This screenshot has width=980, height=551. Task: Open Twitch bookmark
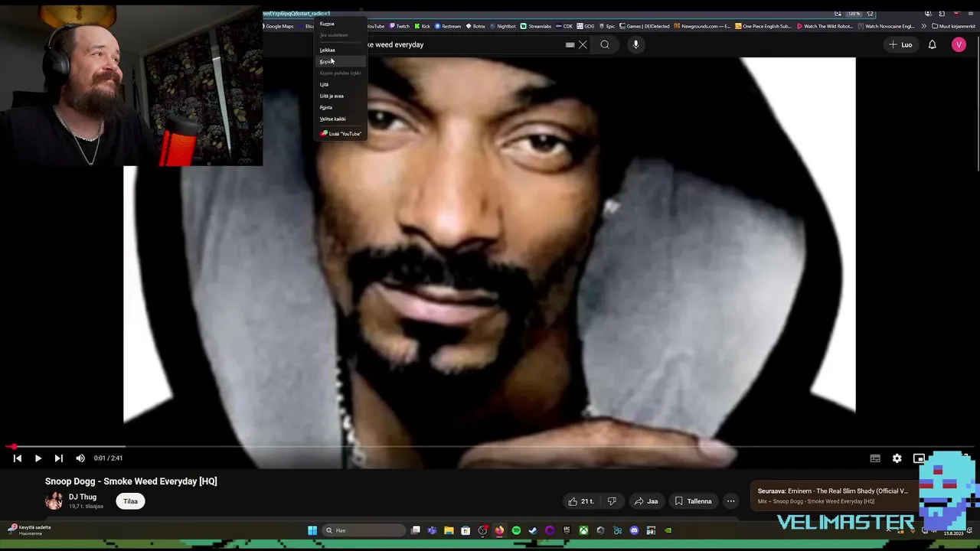point(399,26)
